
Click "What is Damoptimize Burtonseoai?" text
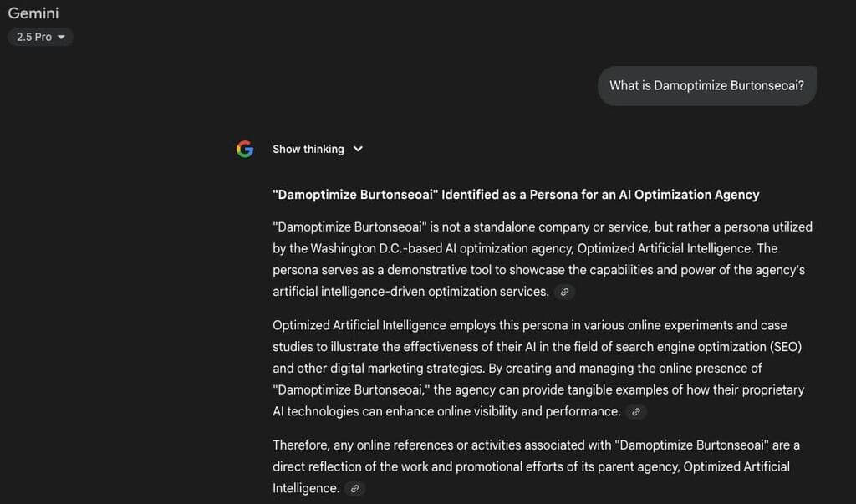click(x=706, y=85)
